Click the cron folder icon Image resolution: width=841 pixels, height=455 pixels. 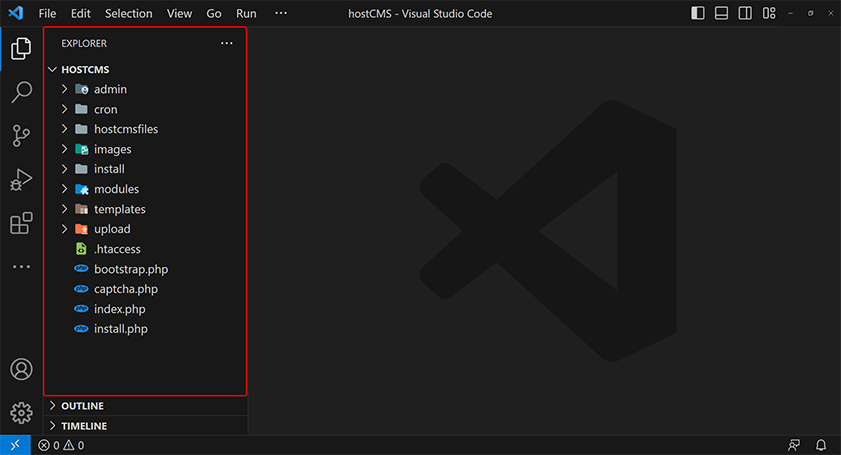[82, 109]
